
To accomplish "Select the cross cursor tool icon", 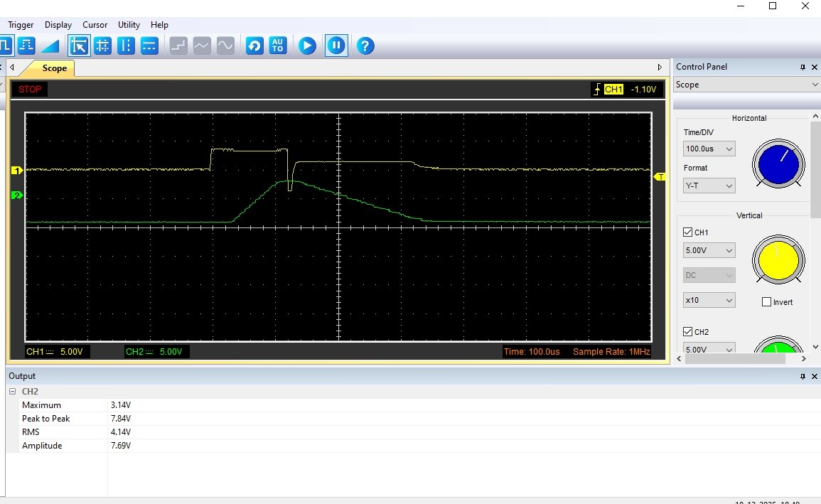I will [x=78, y=46].
